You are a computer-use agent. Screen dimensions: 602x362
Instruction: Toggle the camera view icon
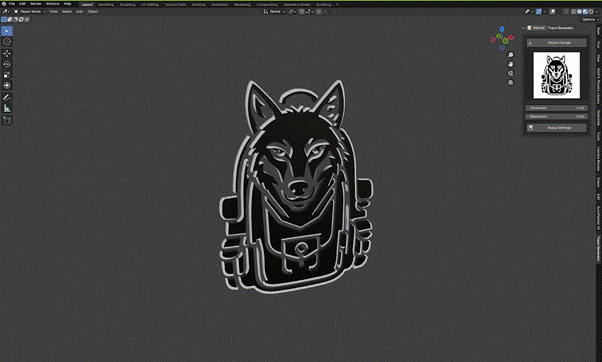click(510, 73)
